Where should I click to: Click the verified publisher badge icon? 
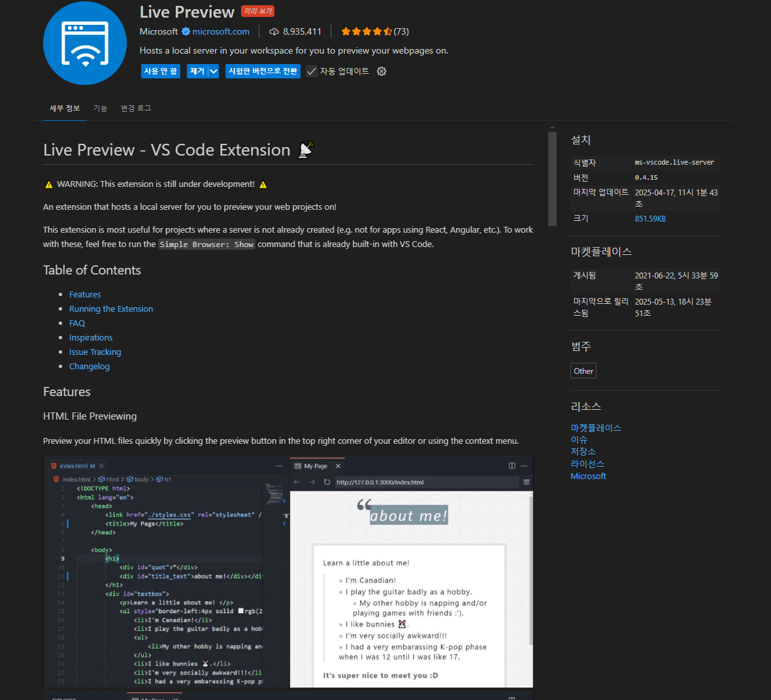(186, 31)
